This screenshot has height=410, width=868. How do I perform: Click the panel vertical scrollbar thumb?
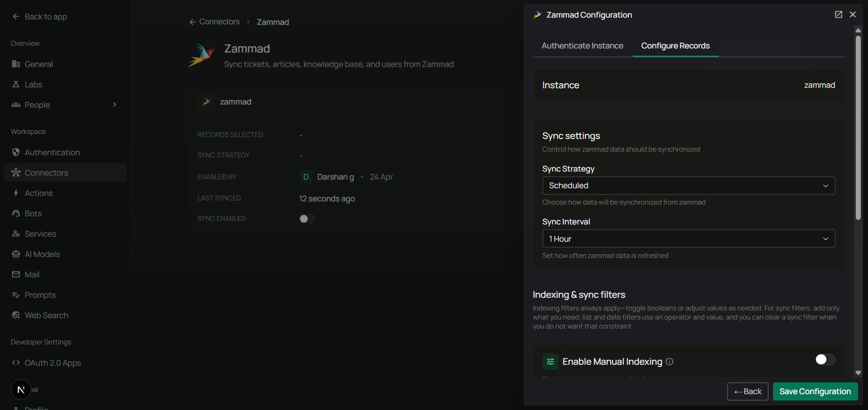coord(858,128)
